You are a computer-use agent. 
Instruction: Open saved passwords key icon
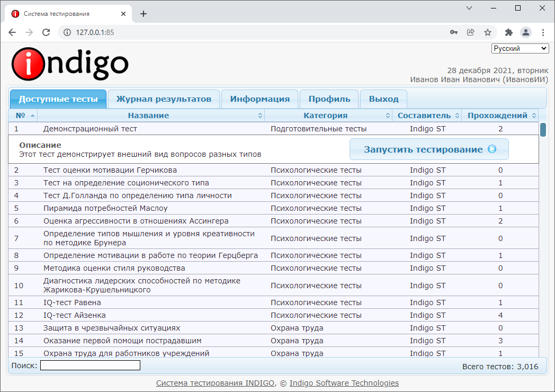(454, 32)
